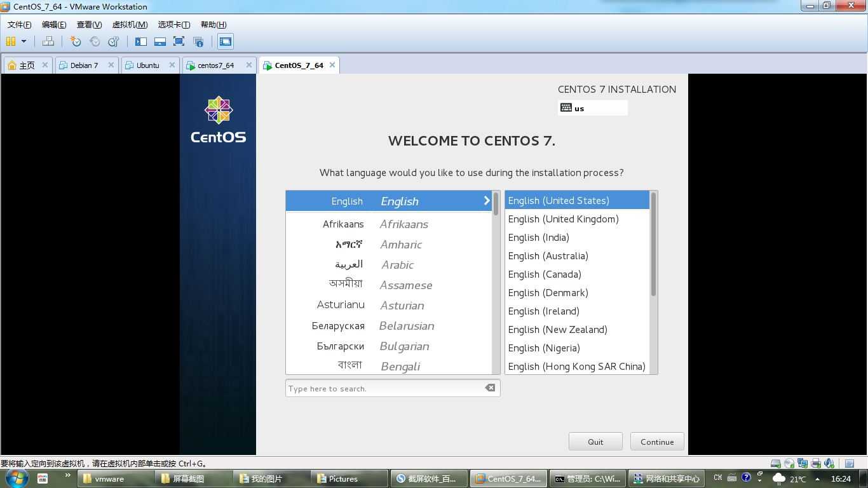Open the 编辑(E) menu

(54, 24)
